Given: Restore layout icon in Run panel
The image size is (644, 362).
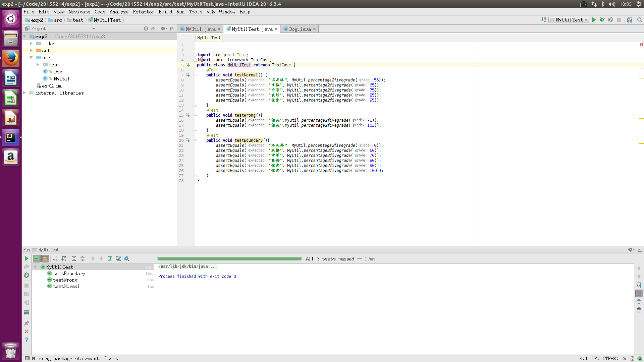Looking at the screenshot, I should tap(26, 313).
